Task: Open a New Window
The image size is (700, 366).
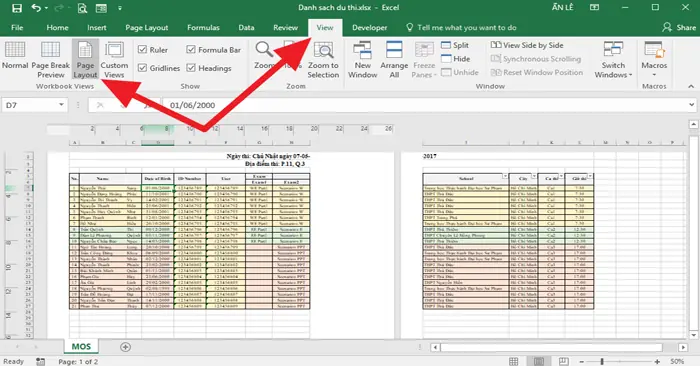Action: [362, 60]
